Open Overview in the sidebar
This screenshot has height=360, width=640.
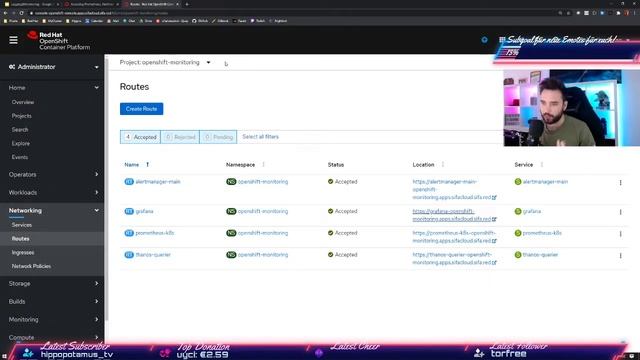(x=23, y=102)
